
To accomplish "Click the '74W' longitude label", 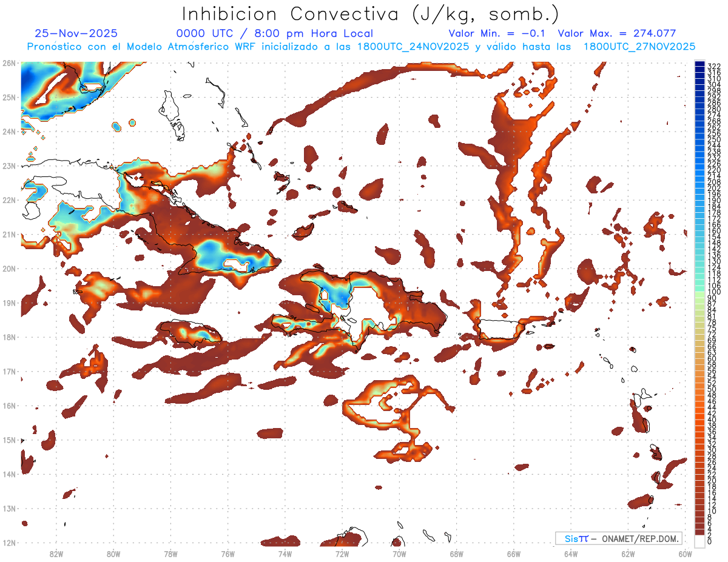I will 285,554.
